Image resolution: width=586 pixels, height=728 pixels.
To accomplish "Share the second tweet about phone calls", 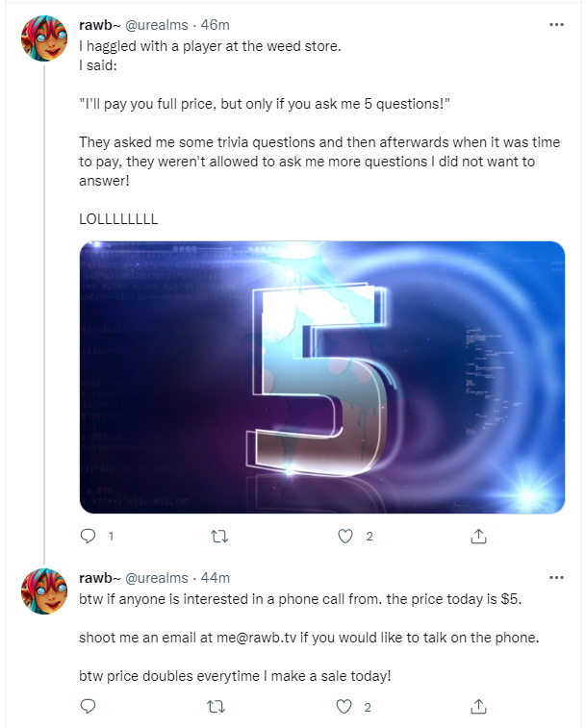I will [478, 707].
